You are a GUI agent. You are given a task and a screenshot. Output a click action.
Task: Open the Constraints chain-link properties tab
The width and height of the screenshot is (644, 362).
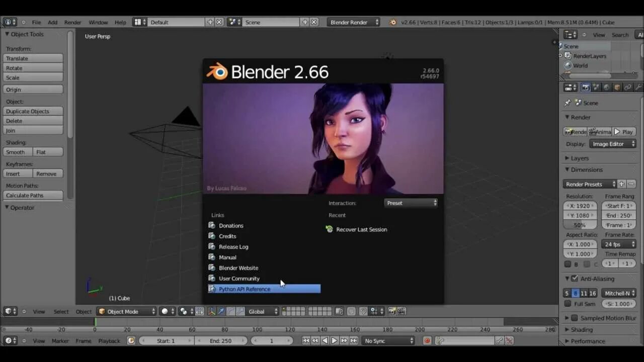[628, 87]
